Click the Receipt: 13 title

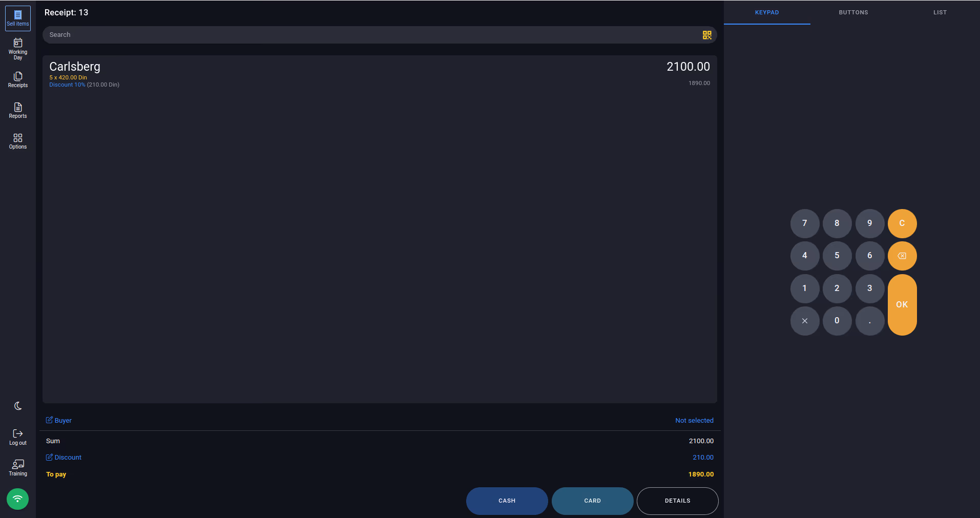coord(67,12)
